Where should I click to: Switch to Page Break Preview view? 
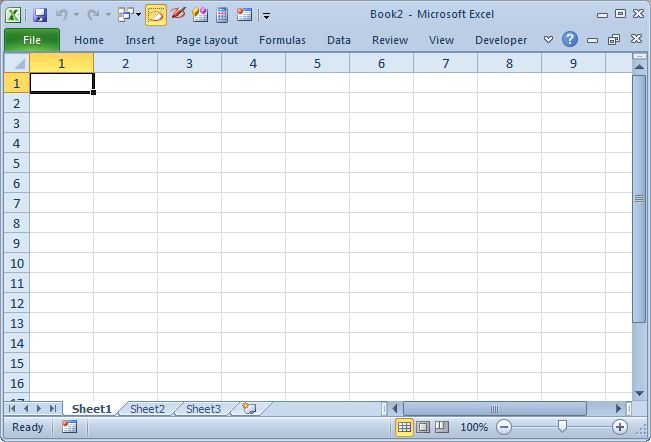[x=441, y=427]
